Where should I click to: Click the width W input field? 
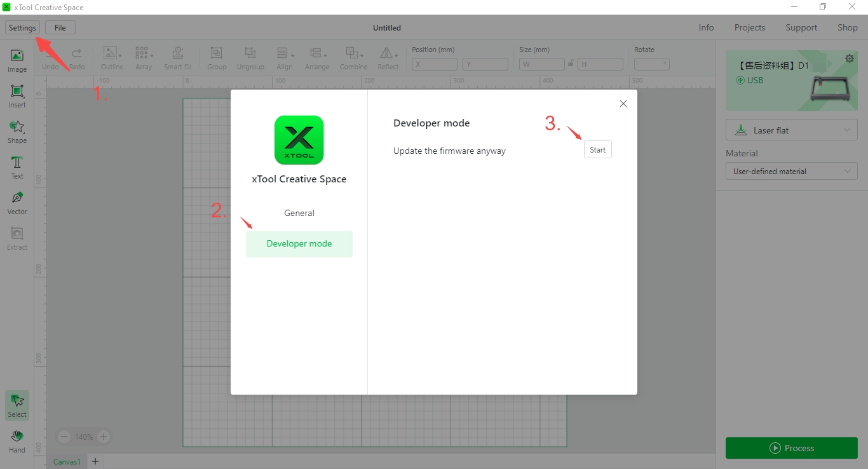coord(542,64)
